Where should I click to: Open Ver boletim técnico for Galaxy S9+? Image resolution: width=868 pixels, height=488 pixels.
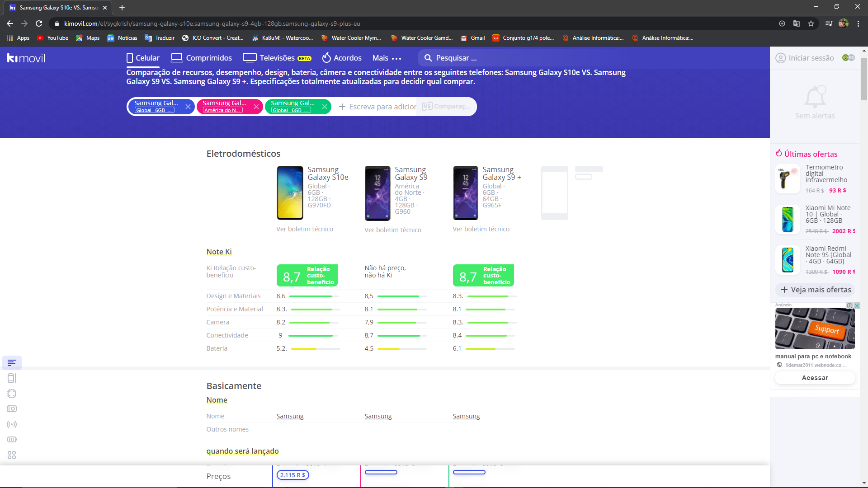(x=481, y=229)
